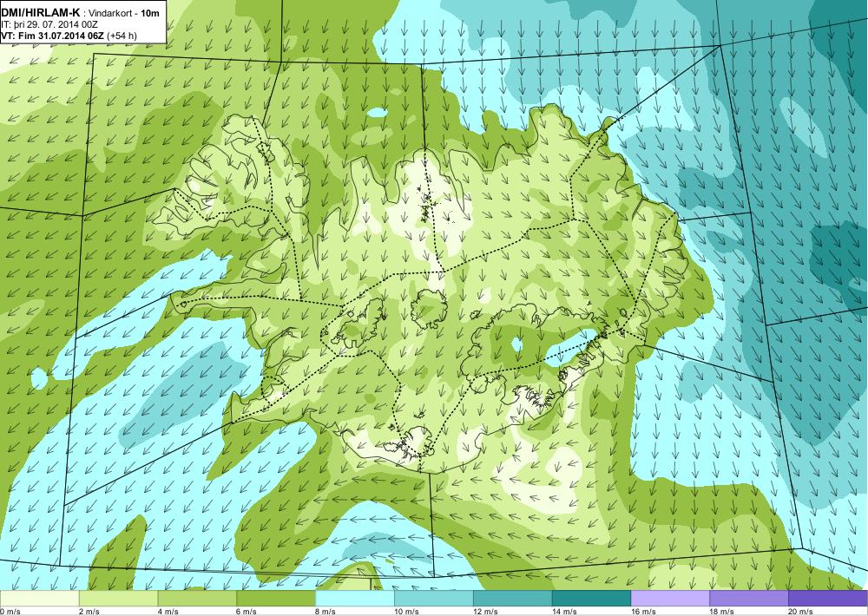
Task: Click the '4 m/s' legend label
Action: pyautogui.click(x=168, y=612)
